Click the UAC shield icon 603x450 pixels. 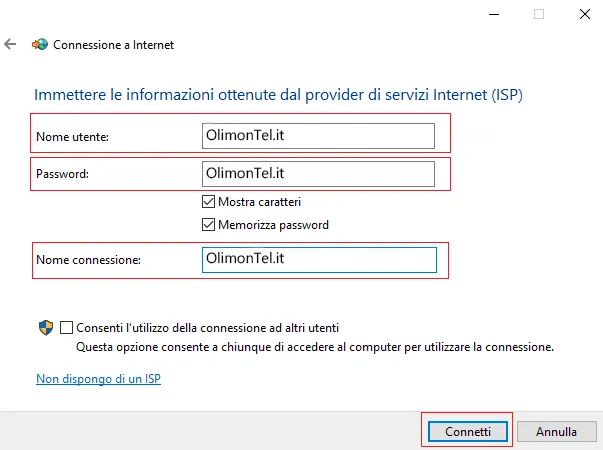click(45, 327)
